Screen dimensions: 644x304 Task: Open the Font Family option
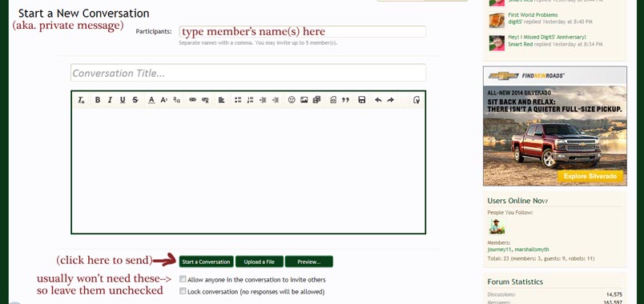(176, 100)
